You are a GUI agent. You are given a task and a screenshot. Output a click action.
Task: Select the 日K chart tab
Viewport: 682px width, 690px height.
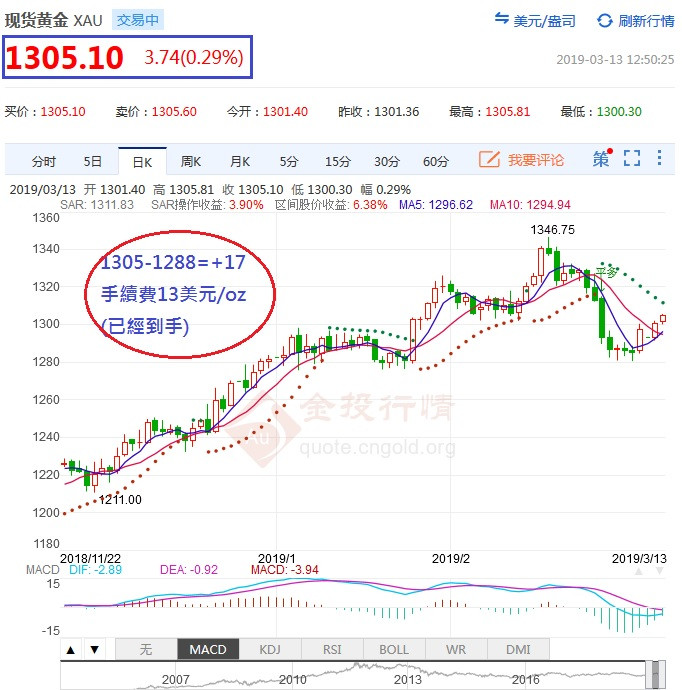tap(142, 162)
